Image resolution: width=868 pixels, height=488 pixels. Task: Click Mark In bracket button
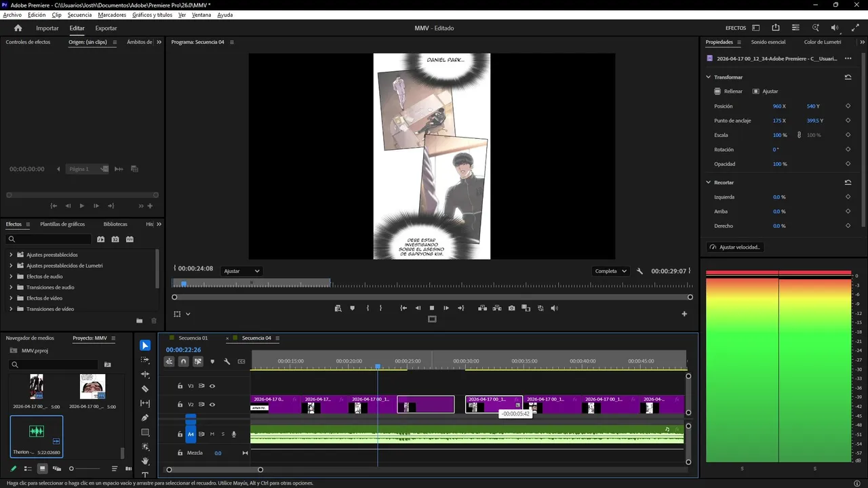click(x=368, y=308)
